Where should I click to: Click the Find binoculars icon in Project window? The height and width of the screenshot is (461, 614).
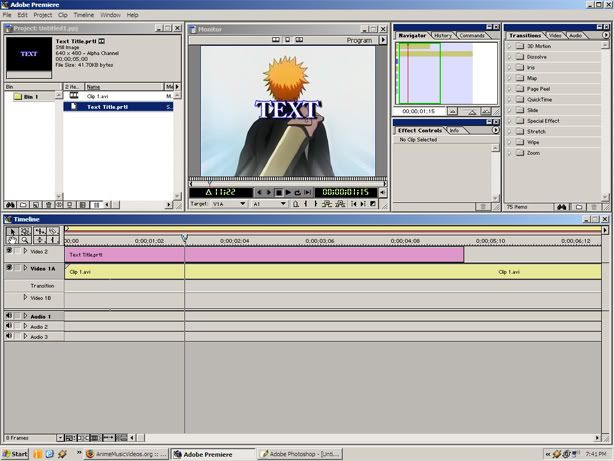tap(10, 205)
